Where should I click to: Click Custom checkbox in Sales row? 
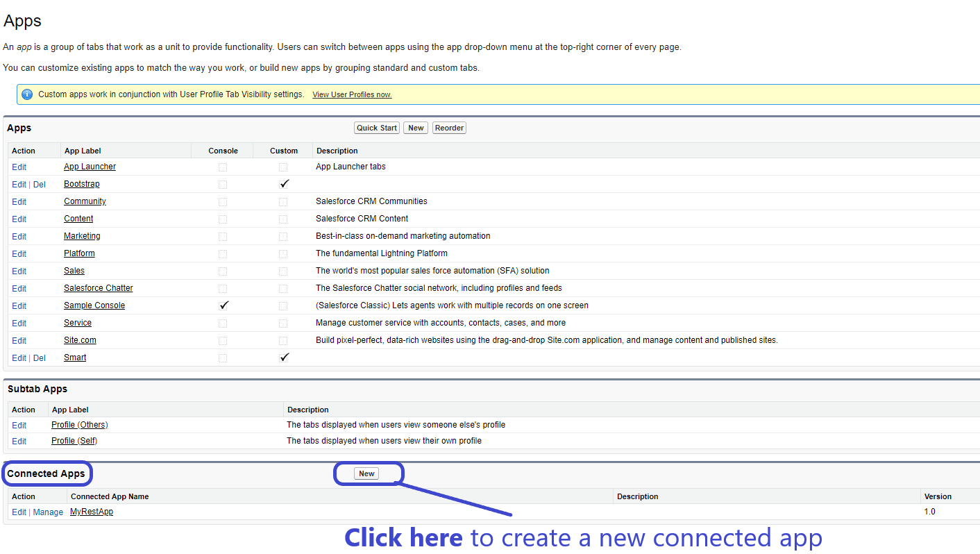[x=283, y=271]
